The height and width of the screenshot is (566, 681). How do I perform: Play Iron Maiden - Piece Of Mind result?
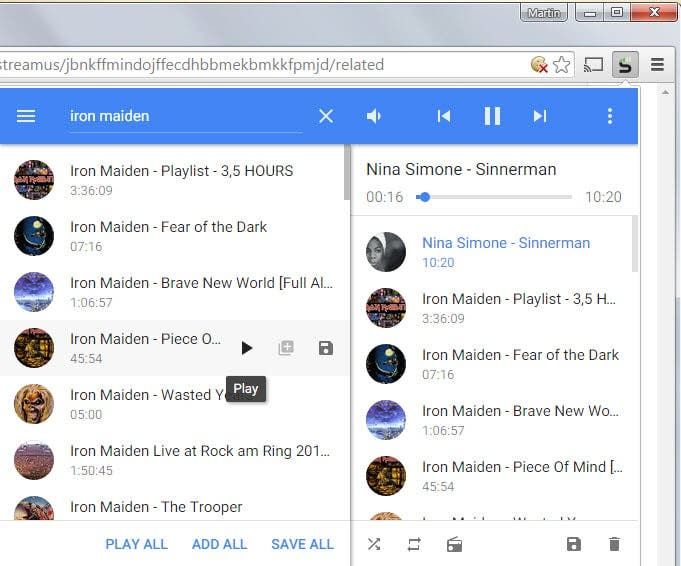coord(247,348)
